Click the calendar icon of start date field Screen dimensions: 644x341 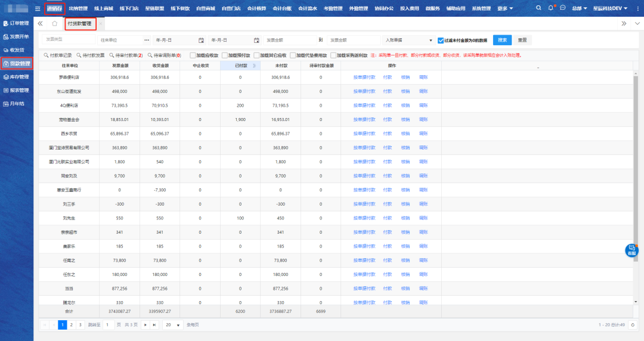pyautogui.click(x=201, y=40)
